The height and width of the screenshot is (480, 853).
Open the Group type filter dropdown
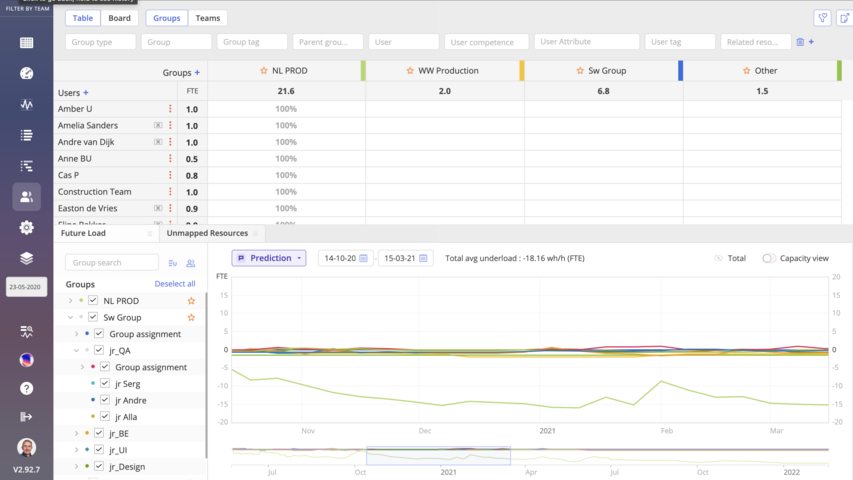100,42
